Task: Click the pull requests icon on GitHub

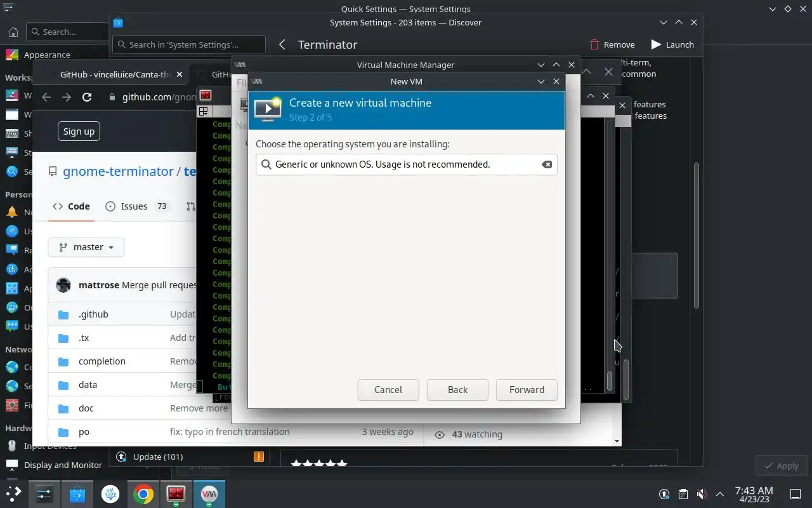Action: (x=190, y=206)
